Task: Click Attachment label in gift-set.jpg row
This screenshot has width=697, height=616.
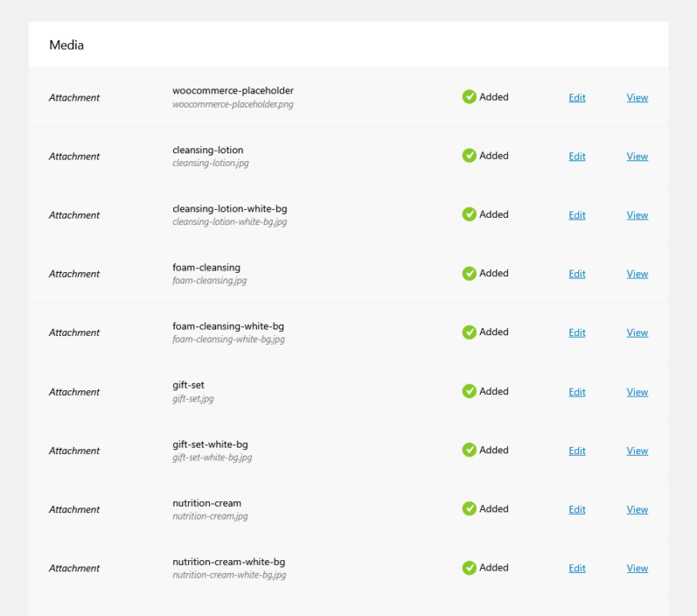Action: (x=74, y=392)
